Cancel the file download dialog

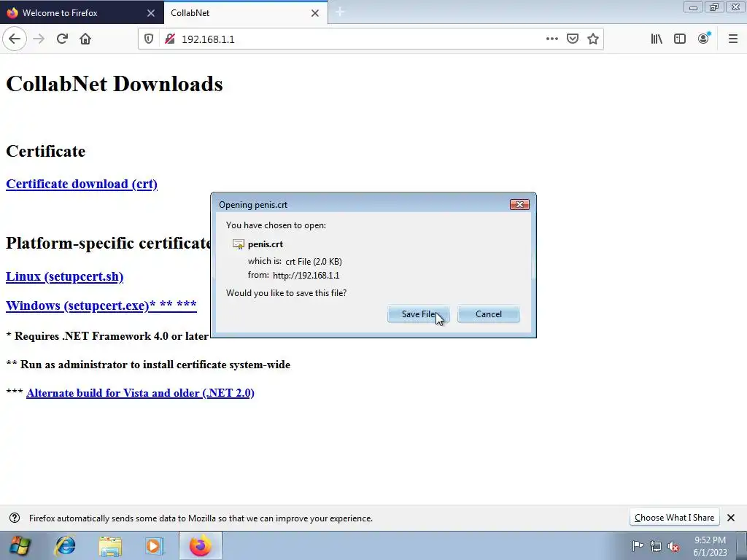point(488,314)
